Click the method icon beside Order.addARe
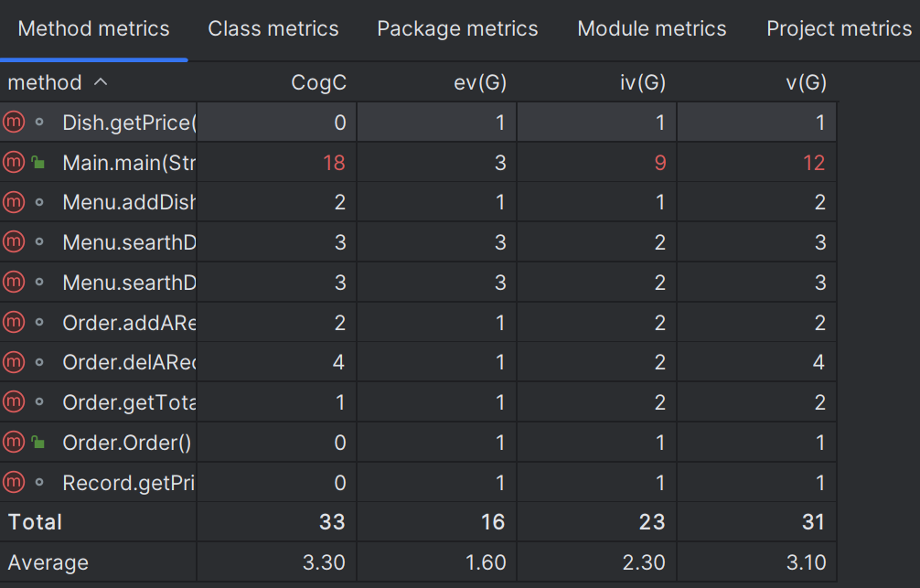 [13, 322]
